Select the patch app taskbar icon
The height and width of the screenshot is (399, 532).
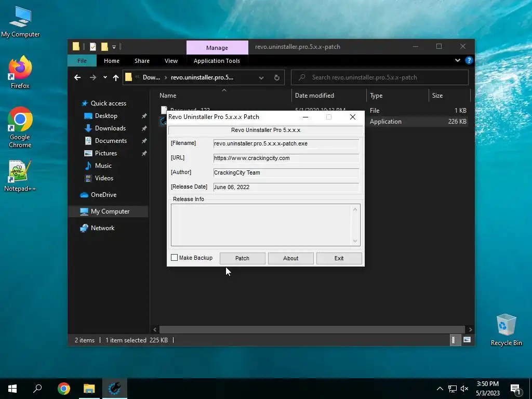coord(115,389)
